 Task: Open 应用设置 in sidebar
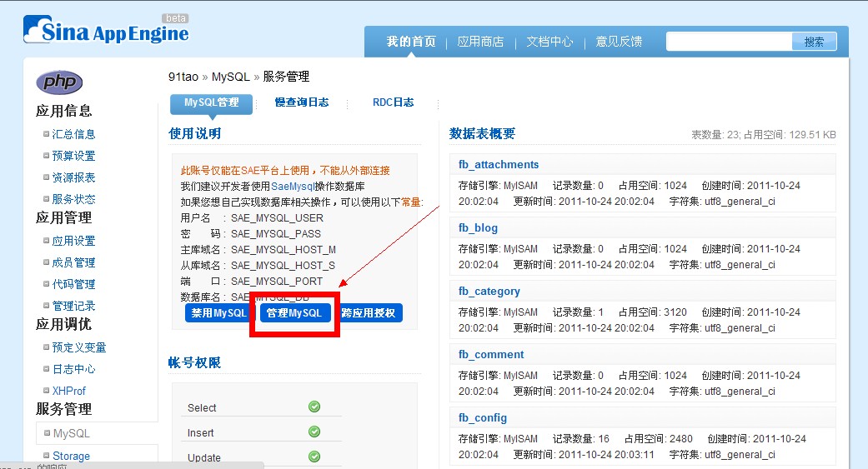click(x=73, y=241)
